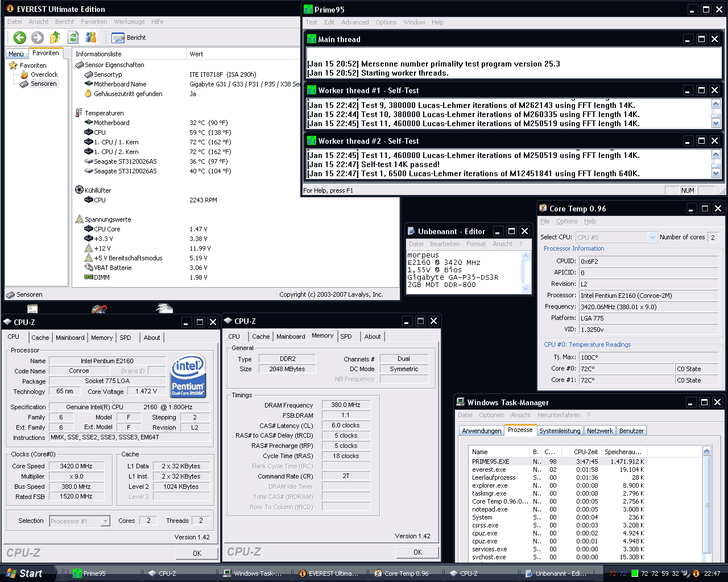Click the users icon in EVEREST toolbar
The image size is (728, 582).
[x=91, y=38]
